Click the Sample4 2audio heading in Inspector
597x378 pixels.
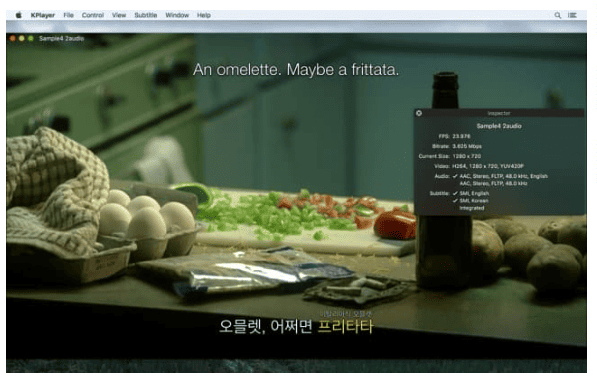point(499,126)
